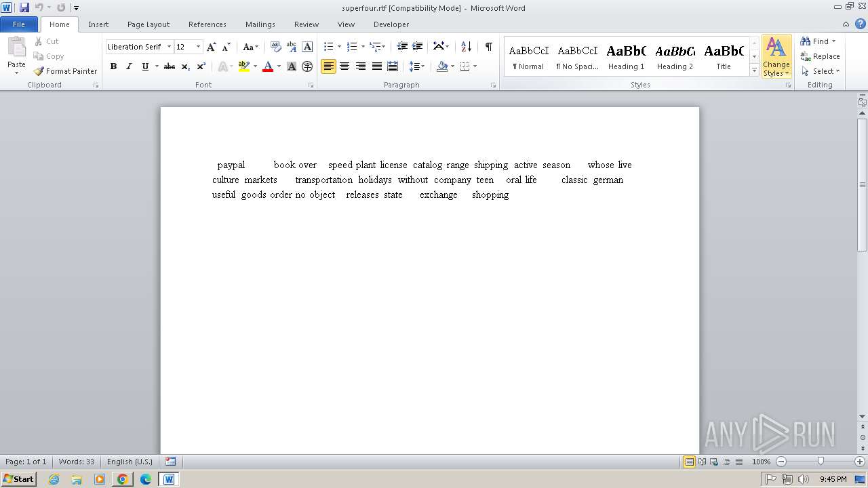Image resolution: width=868 pixels, height=488 pixels.
Task: Click Decrease Indent icon
Action: (402, 47)
